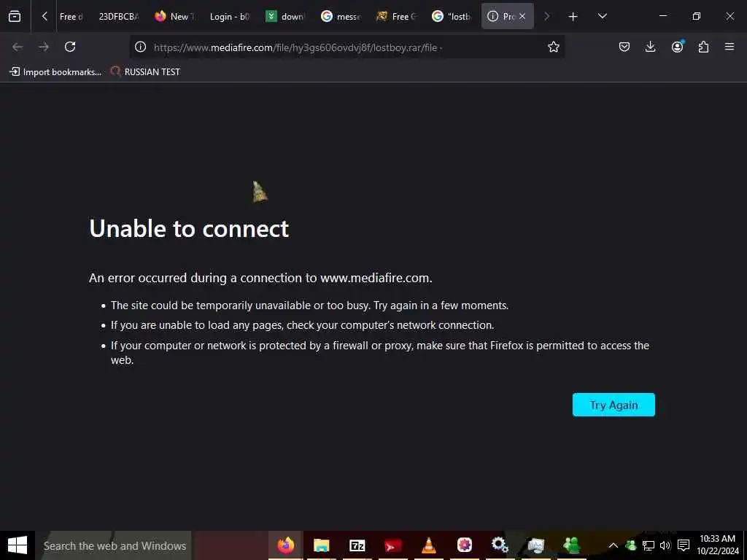Reload the current page

(x=70, y=47)
